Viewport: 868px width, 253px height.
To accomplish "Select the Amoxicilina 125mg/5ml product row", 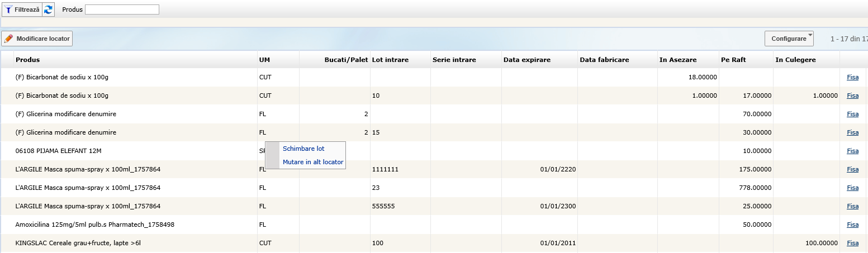I will click(95, 225).
